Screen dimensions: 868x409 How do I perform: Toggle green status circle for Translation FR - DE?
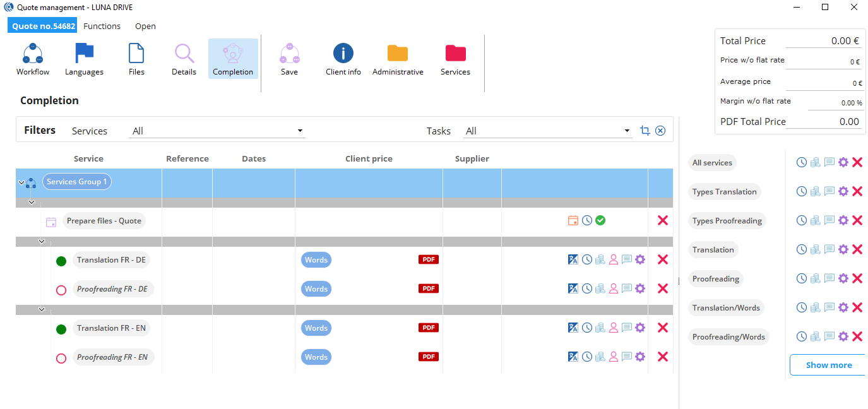(61, 261)
